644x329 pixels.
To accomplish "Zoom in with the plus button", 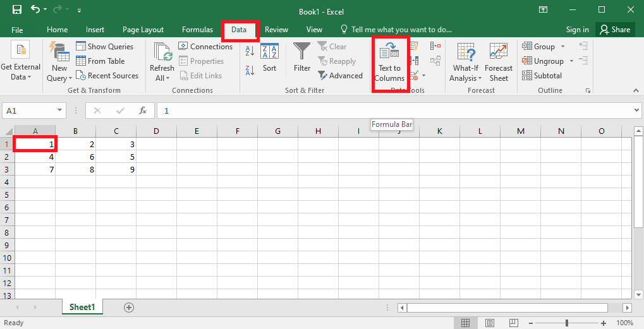I will (x=604, y=323).
